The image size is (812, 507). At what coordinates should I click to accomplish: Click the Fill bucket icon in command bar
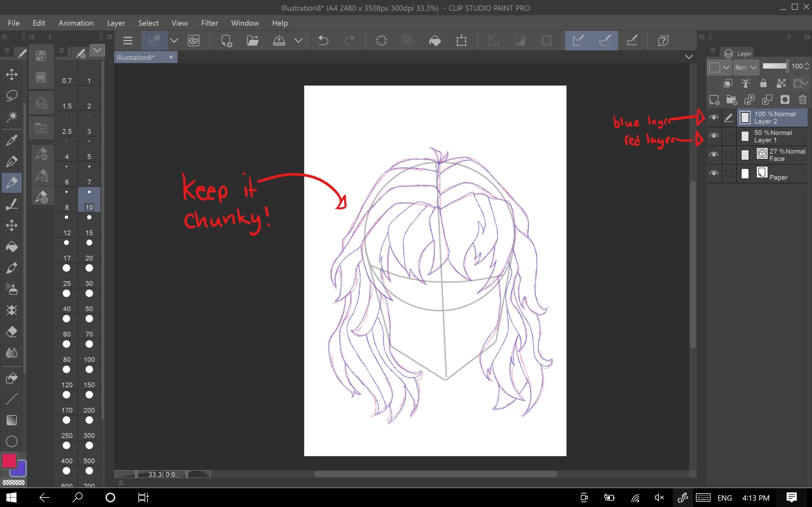click(435, 41)
